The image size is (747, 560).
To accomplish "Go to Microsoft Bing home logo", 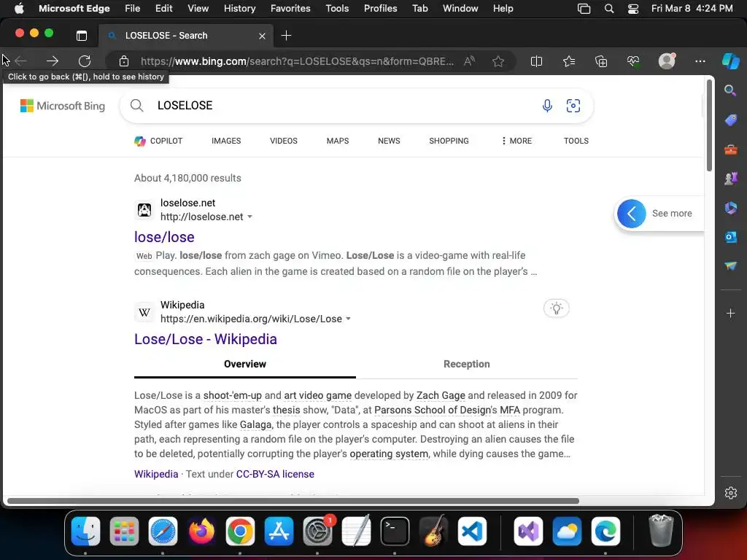I will 63,106.
